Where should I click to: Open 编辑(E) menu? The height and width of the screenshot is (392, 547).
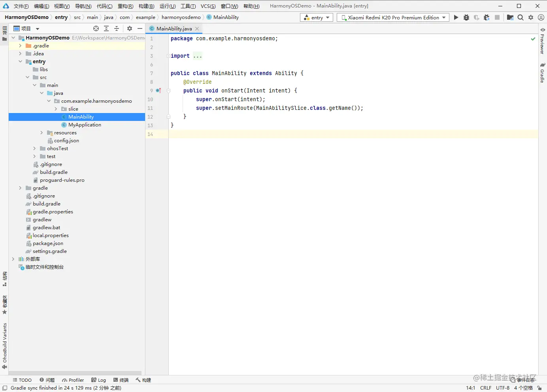(x=41, y=6)
